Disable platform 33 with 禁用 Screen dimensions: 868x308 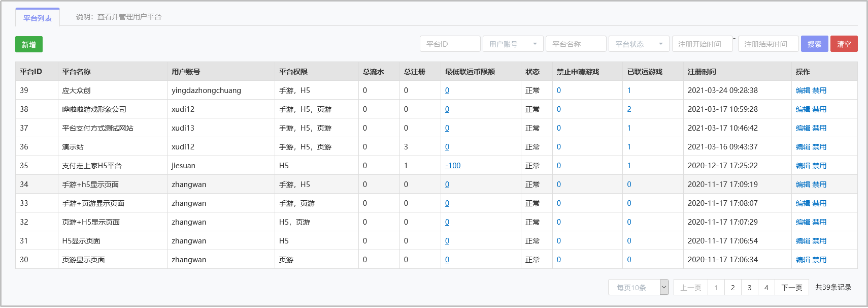819,203
